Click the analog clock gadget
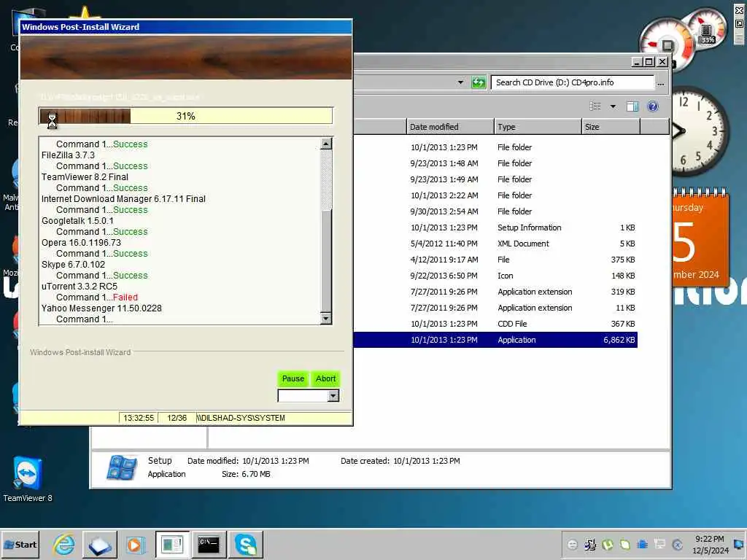This screenshot has height=560, width=747. [700, 131]
